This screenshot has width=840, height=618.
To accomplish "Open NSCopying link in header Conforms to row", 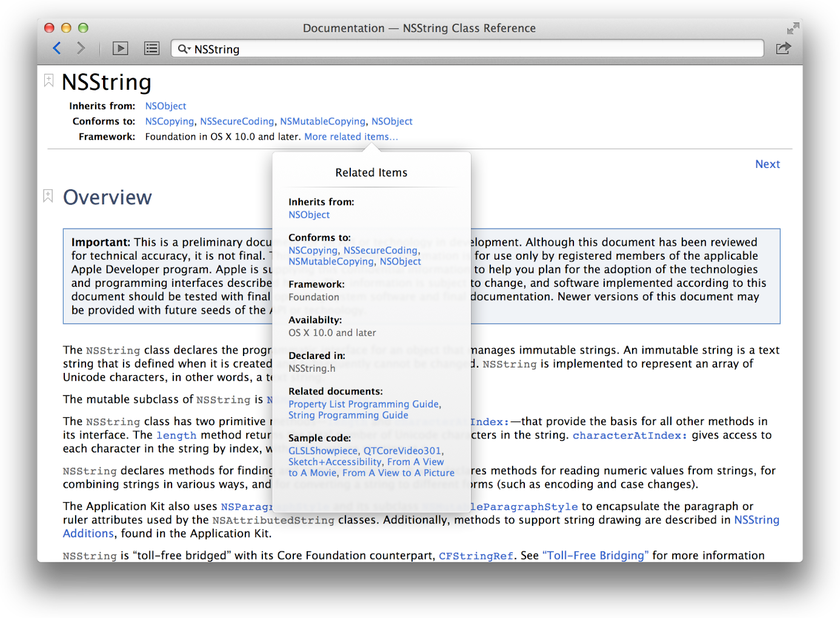I will 170,121.
